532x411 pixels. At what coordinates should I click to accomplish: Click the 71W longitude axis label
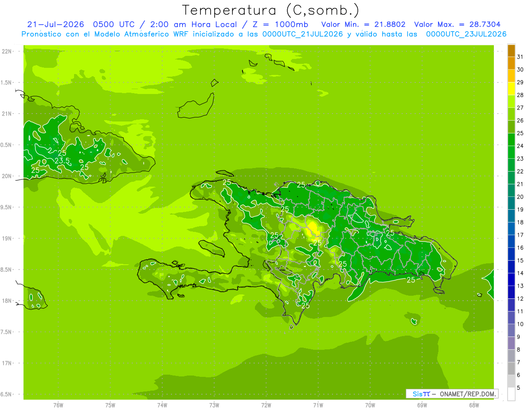(x=318, y=405)
